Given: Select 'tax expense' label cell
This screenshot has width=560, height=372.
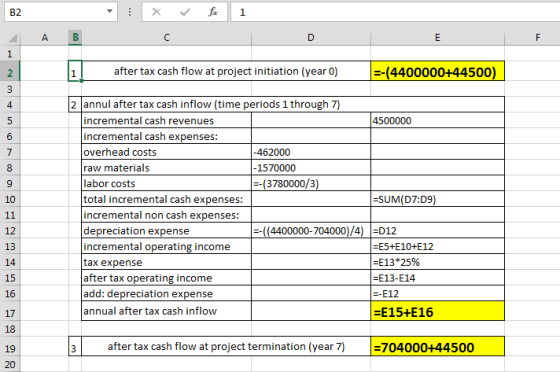Looking at the screenshot, I should tap(166, 262).
